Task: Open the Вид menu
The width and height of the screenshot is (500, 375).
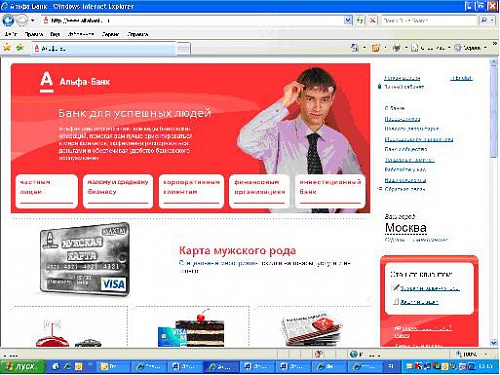Action: point(55,34)
